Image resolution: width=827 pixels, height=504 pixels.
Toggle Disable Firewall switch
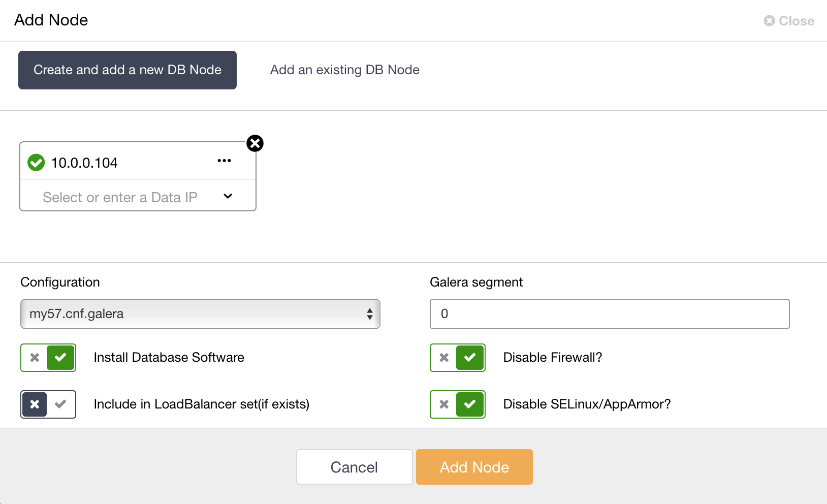[458, 358]
